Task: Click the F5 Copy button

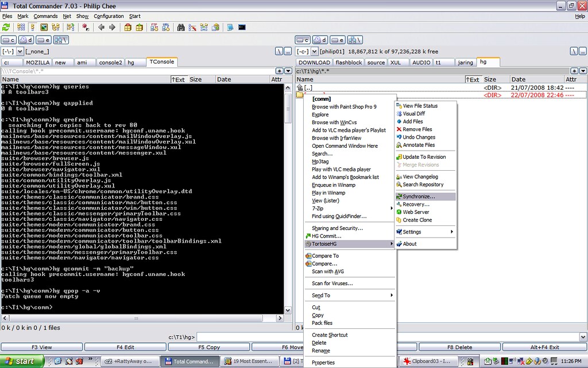Action: pos(209,347)
